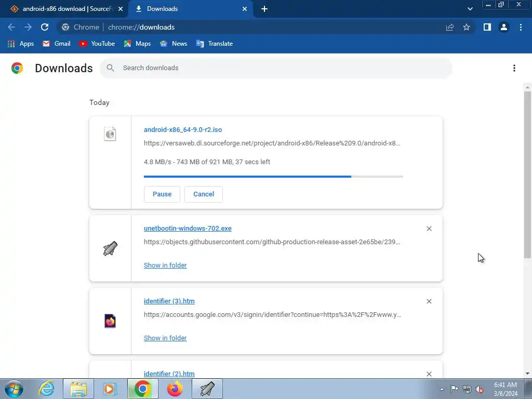This screenshot has width=532, height=399.
Task: Open the Apps bookmark shortcut
Action: pyautogui.click(x=21, y=44)
